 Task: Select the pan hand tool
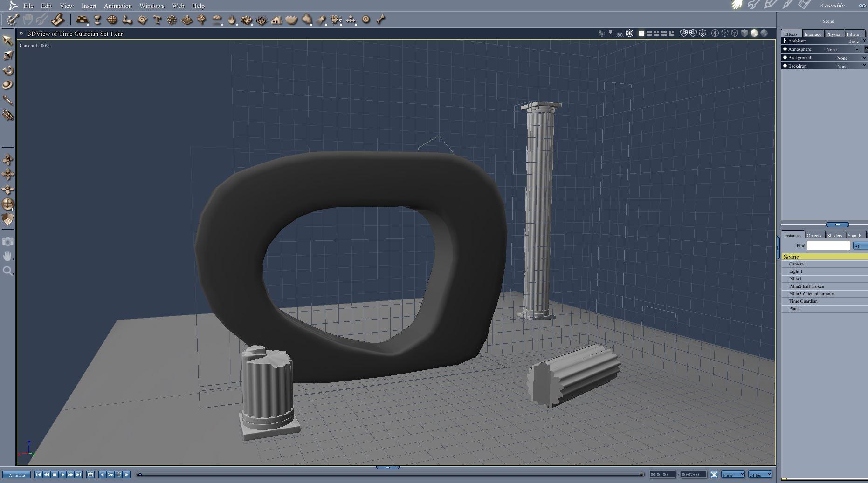tap(7, 256)
